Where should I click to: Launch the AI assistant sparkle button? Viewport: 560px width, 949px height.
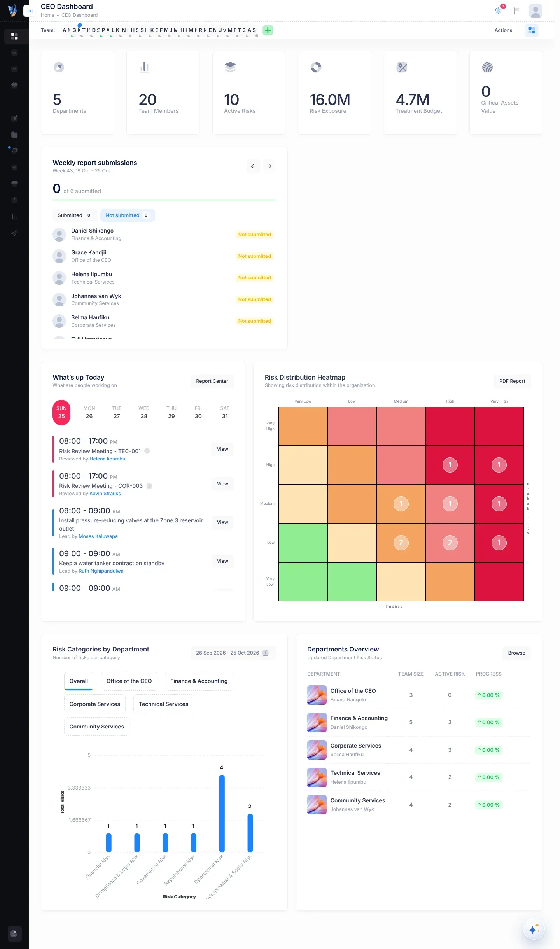pyautogui.click(x=534, y=928)
